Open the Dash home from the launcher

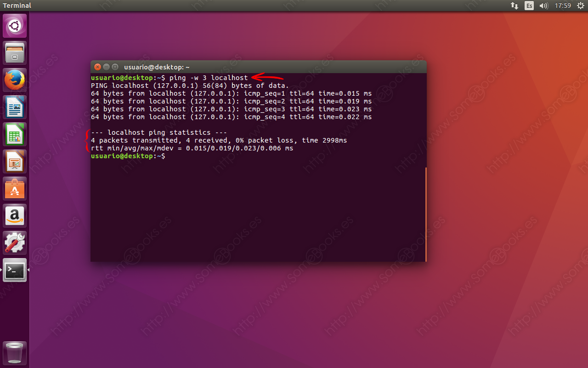pyautogui.click(x=14, y=26)
